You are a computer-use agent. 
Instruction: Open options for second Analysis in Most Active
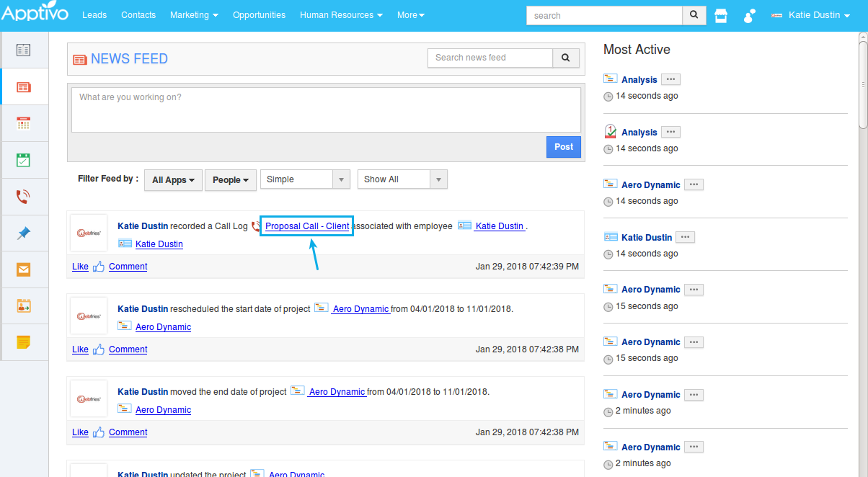point(670,132)
